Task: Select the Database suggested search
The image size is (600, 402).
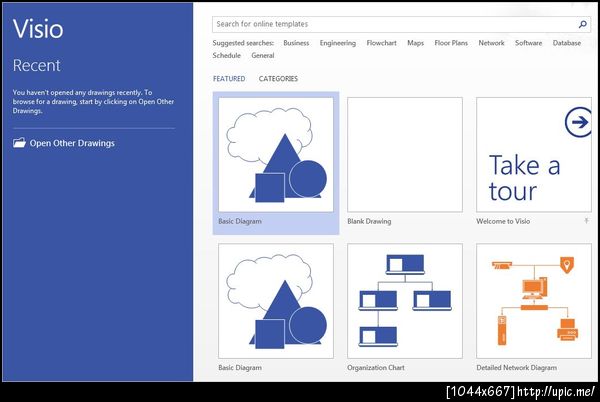Action: (566, 43)
